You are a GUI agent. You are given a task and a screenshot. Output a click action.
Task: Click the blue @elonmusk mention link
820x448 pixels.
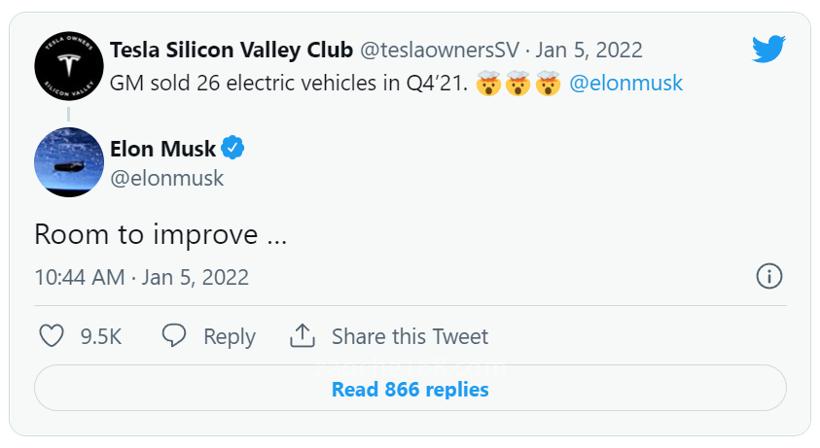click(626, 83)
